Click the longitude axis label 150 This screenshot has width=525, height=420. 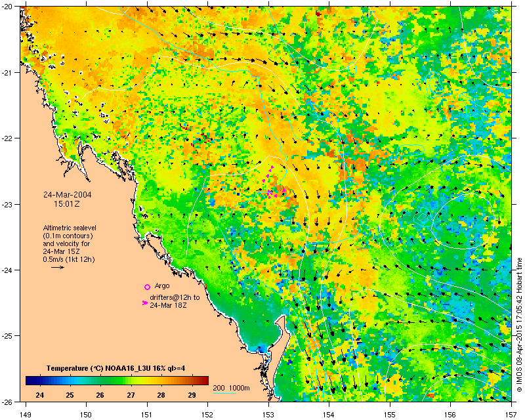[86, 415]
